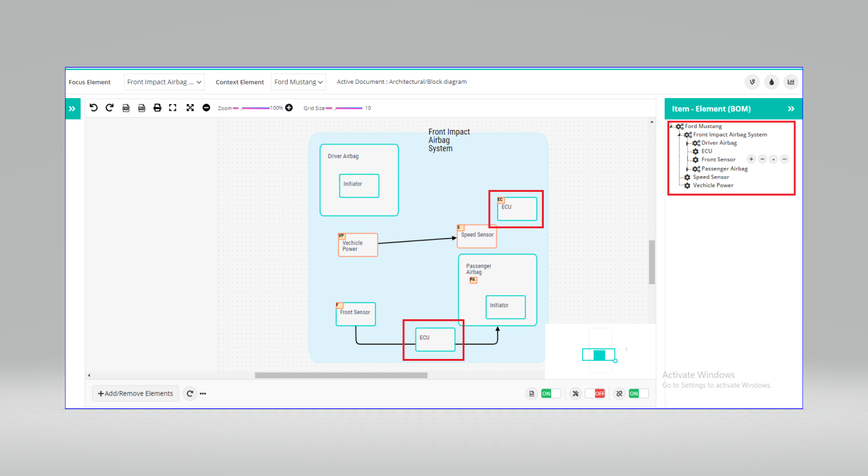The width and height of the screenshot is (868, 476).
Task: Export diagram as PNG file icon
Action: (142, 108)
